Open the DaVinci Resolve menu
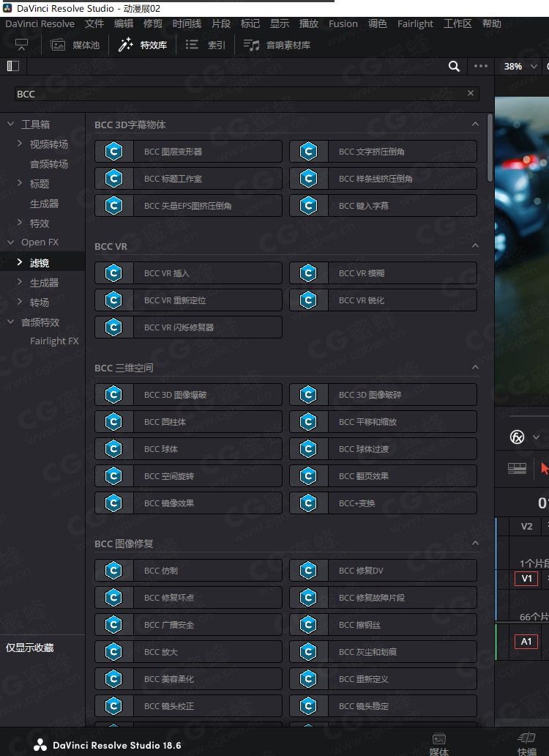Image resolution: width=549 pixels, height=756 pixels. pos(40,23)
